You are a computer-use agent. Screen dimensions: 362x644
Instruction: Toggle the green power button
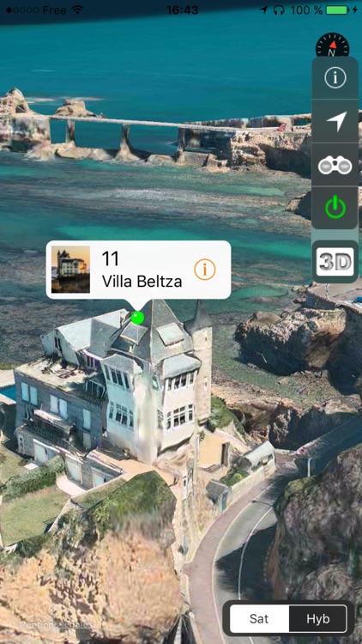[x=335, y=208]
